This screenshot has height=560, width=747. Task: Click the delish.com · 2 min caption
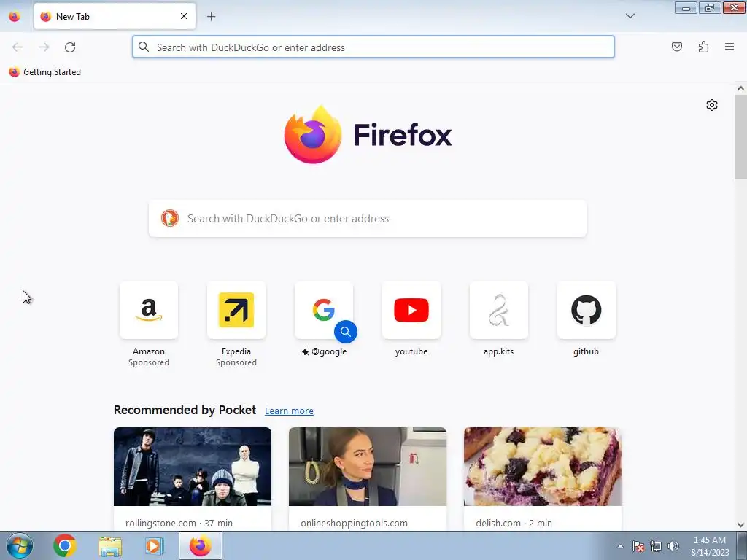(514, 523)
